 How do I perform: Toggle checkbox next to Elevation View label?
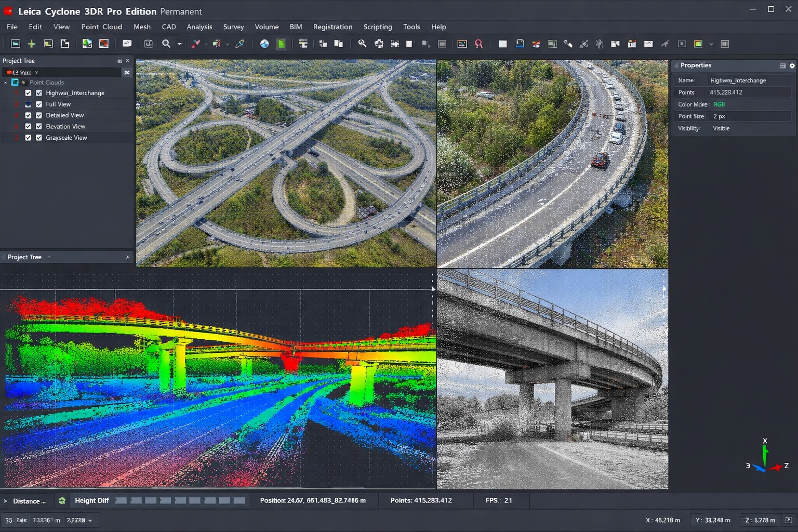pos(39,127)
